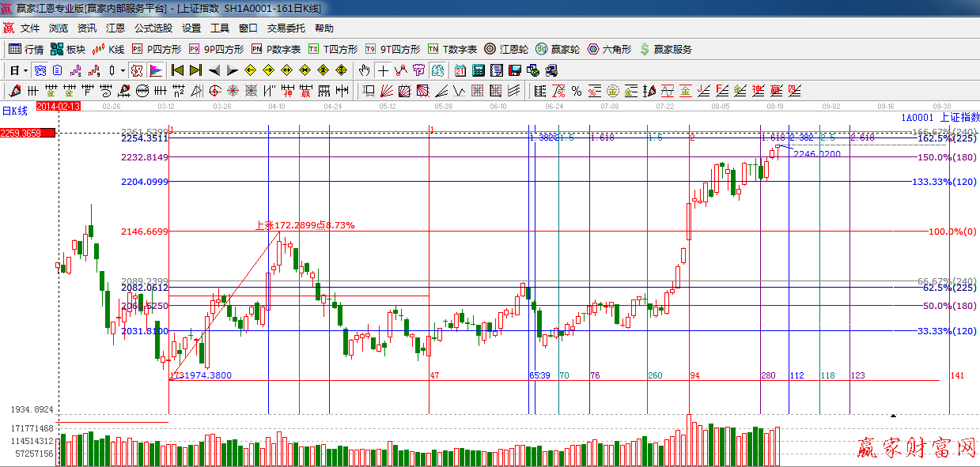980x467 pixels.
Task: Select the hand pan tool
Action: (x=364, y=70)
